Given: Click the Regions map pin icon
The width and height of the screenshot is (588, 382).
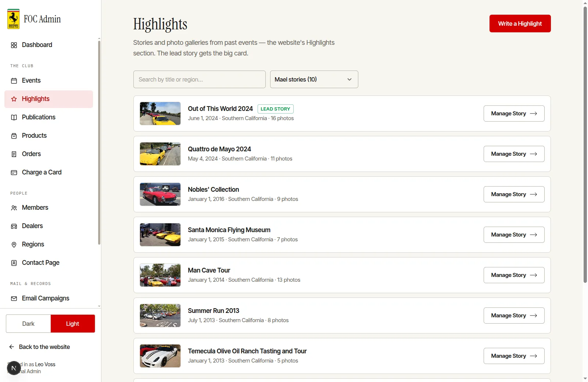Looking at the screenshot, I should pos(14,245).
